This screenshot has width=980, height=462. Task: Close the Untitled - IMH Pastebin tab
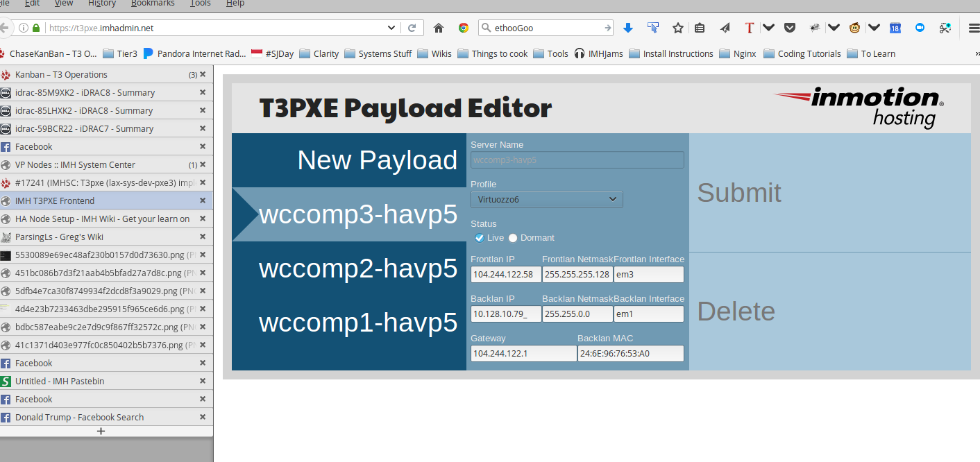click(x=203, y=381)
